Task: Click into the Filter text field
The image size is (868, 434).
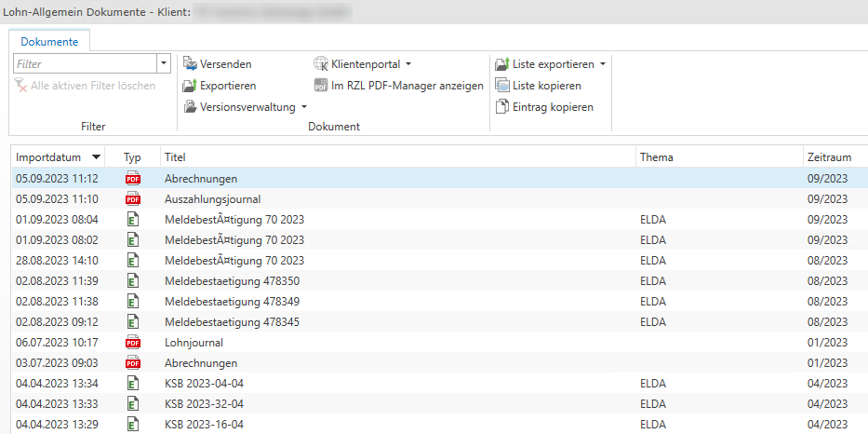Action: 84,64
